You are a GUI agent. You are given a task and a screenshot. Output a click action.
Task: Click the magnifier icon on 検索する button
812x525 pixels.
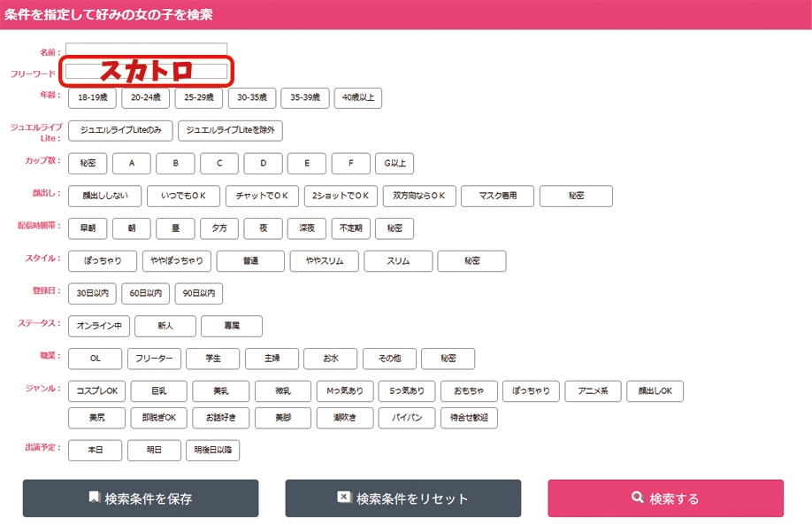tap(637, 498)
